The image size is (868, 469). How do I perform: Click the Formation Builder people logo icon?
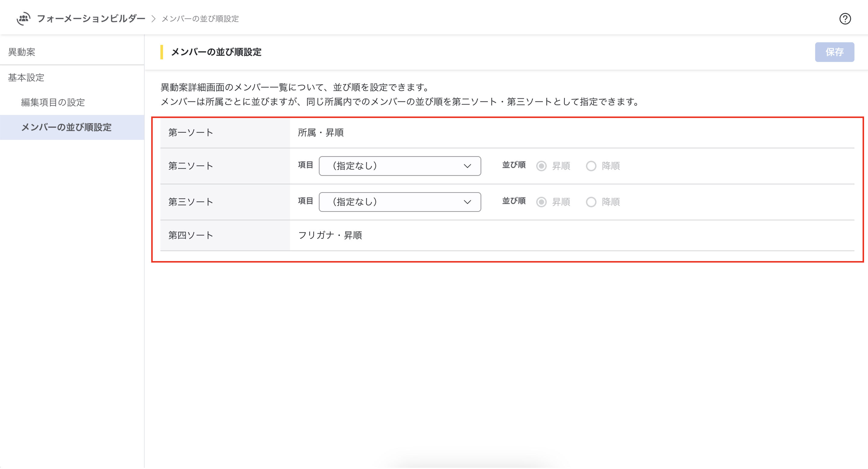[24, 18]
